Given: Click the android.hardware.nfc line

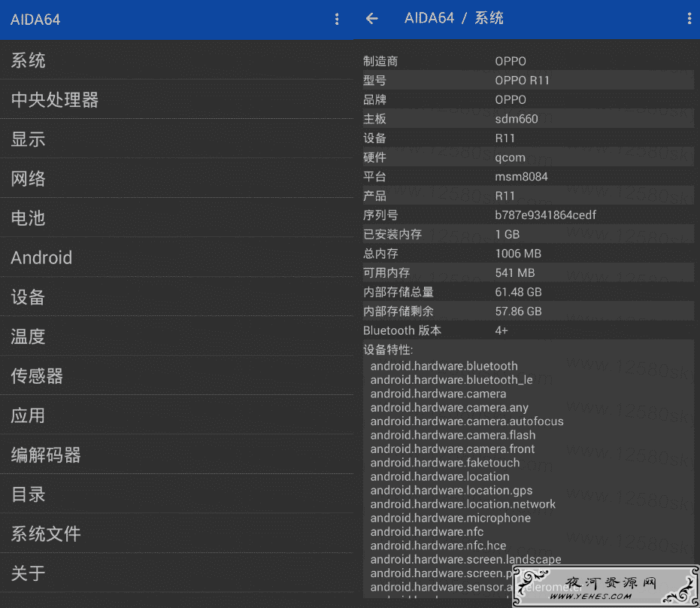Looking at the screenshot, I should [427, 532].
